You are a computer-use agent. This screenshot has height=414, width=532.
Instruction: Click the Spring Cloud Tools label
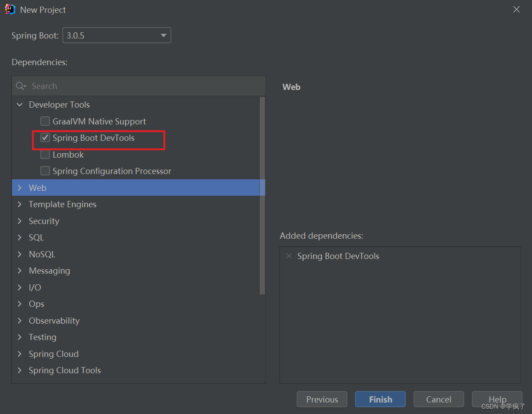click(x=65, y=370)
